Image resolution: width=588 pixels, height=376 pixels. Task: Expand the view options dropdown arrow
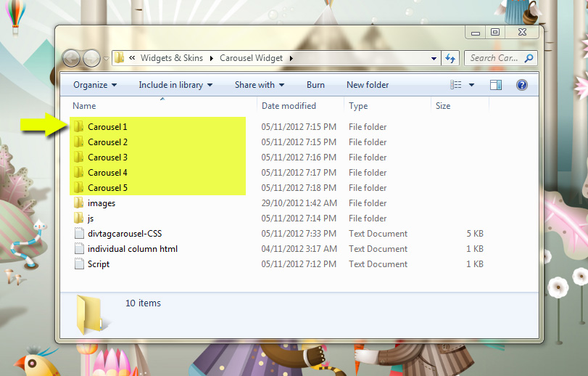coord(471,85)
